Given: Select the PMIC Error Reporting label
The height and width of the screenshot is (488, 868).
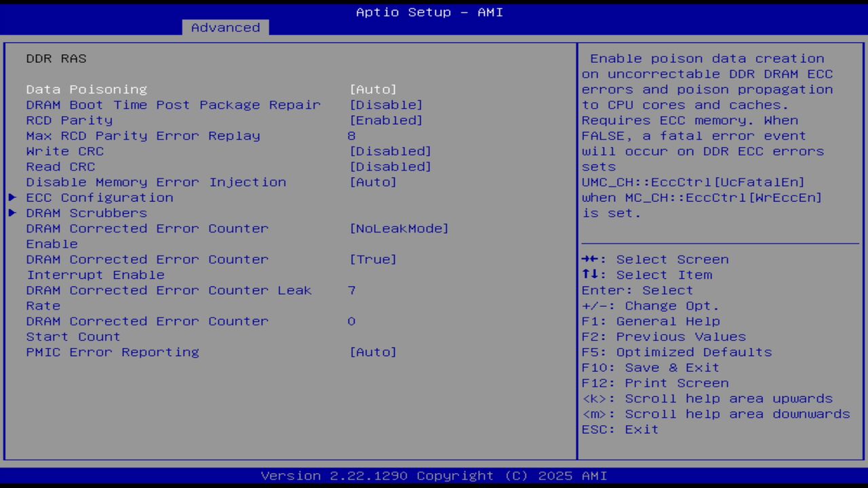Looking at the screenshot, I should tap(113, 352).
